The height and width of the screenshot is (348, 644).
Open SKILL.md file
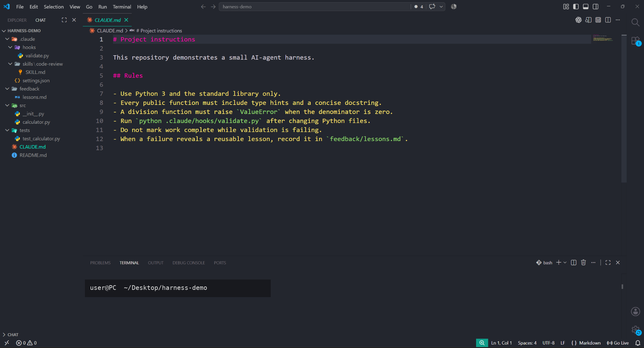coord(35,72)
